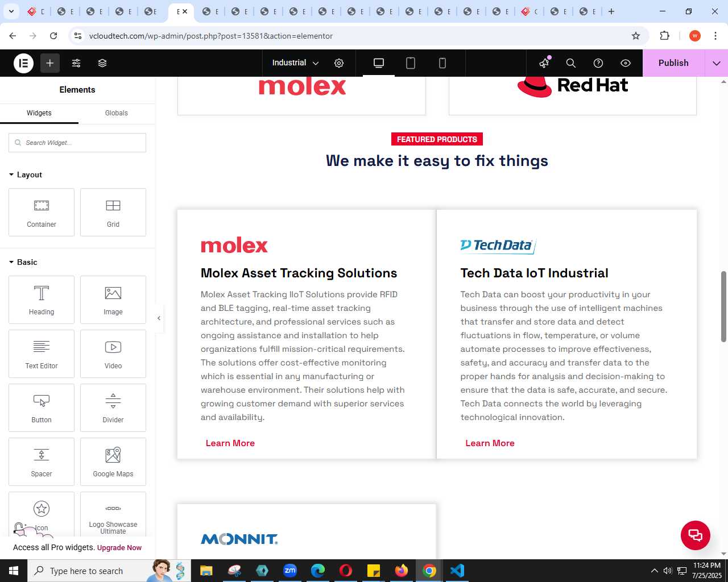The height and width of the screenshot is (582, 728).
Task: Select the Image widget
Action: pyautogui.click(x=113, y=300)
